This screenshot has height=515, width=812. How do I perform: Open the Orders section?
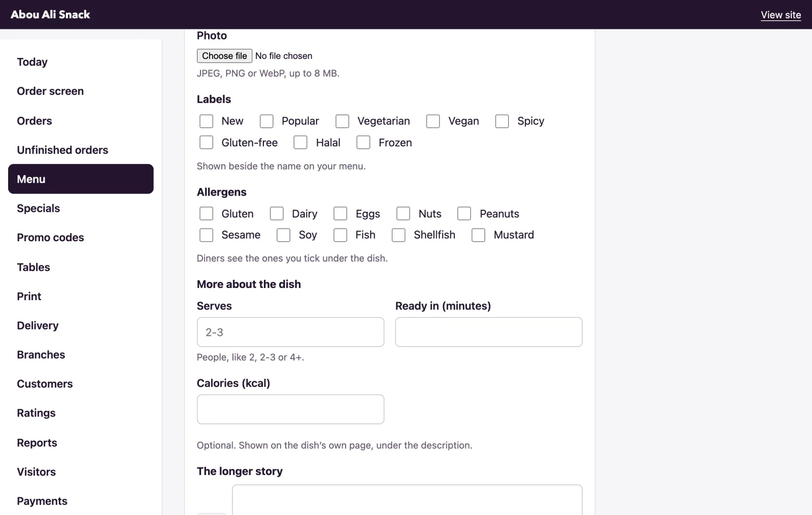pyautogui.click(x=81, y=121)
